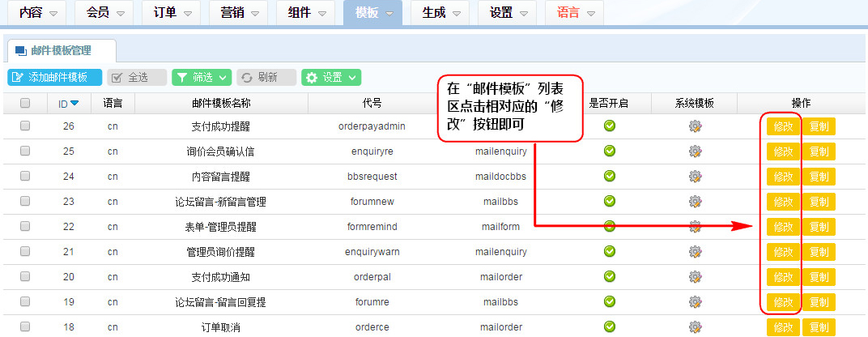
Task: Click the green status icon for 论坛留言-新留言管理
Action: [610, 202]
